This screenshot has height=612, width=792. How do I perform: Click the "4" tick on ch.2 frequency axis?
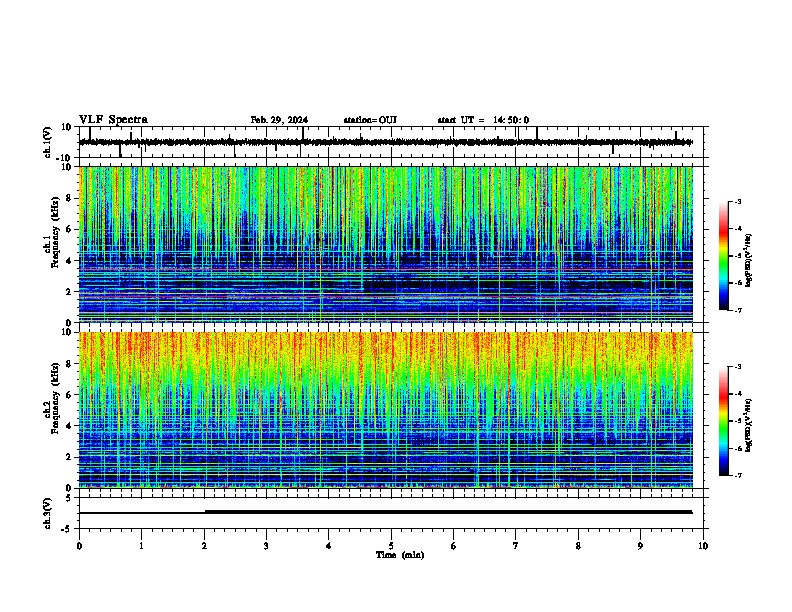[x=70, y=426]
